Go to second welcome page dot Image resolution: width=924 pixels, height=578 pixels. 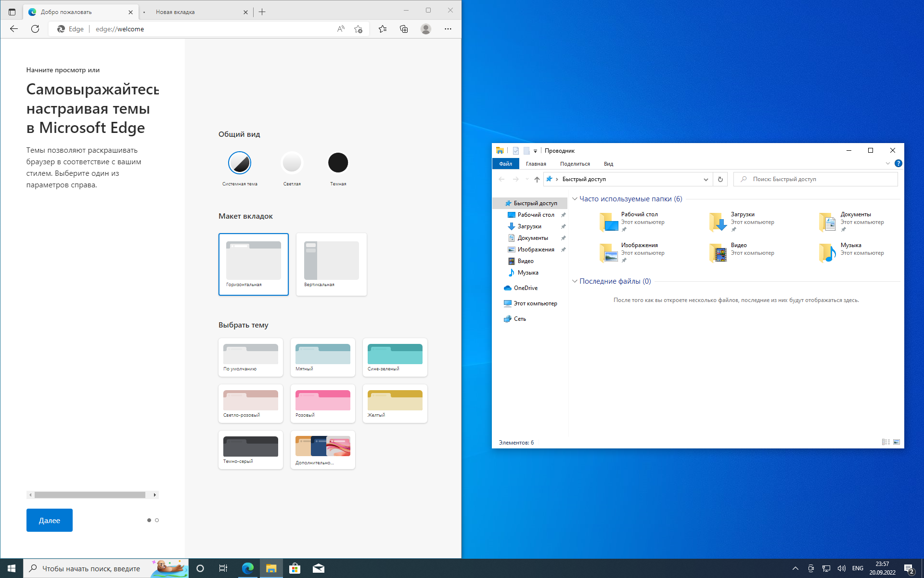pos(157,520)
